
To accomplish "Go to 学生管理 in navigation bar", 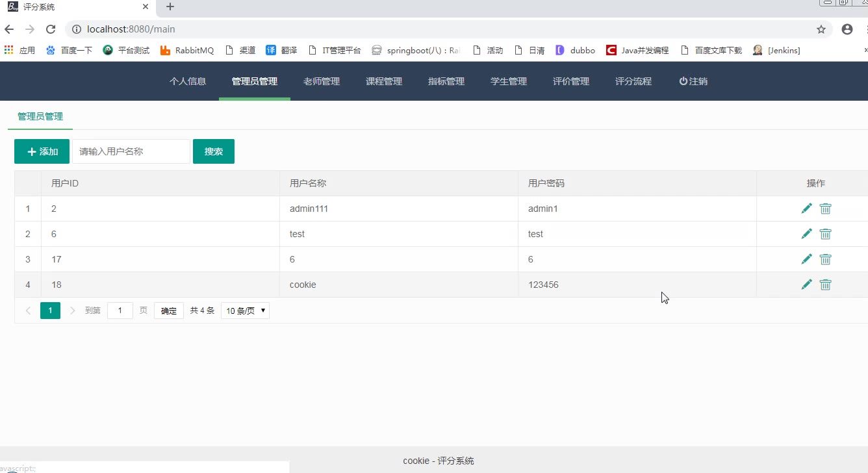I will point(509,81).
